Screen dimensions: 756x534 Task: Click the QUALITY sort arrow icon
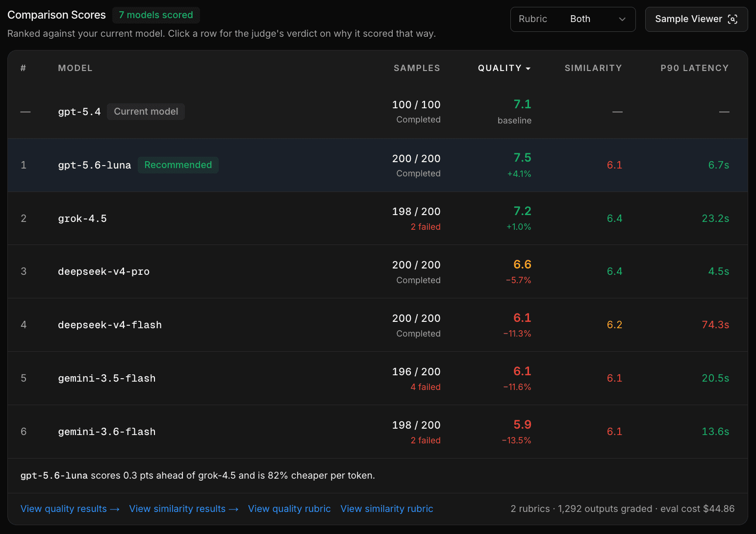pyautogui.click(x=528, y=69)
